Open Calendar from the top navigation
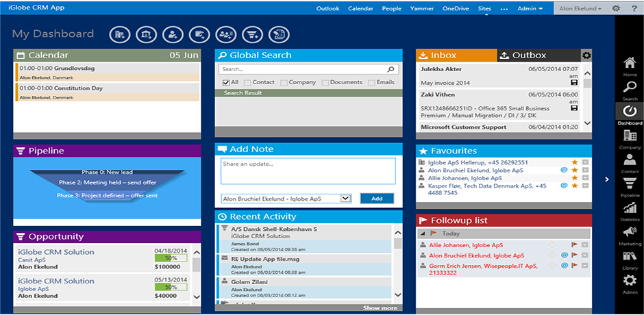The image size is (644, 315). [x=360, y=8]
